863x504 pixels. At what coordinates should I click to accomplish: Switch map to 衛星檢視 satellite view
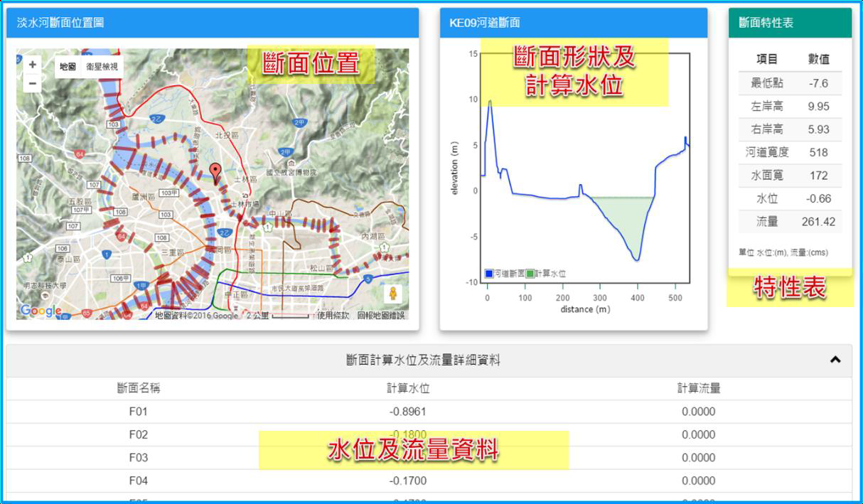point(102,67)
